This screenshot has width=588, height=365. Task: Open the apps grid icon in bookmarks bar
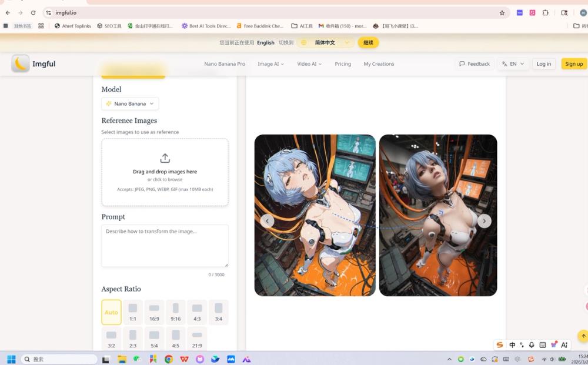(x=41, y=26)
